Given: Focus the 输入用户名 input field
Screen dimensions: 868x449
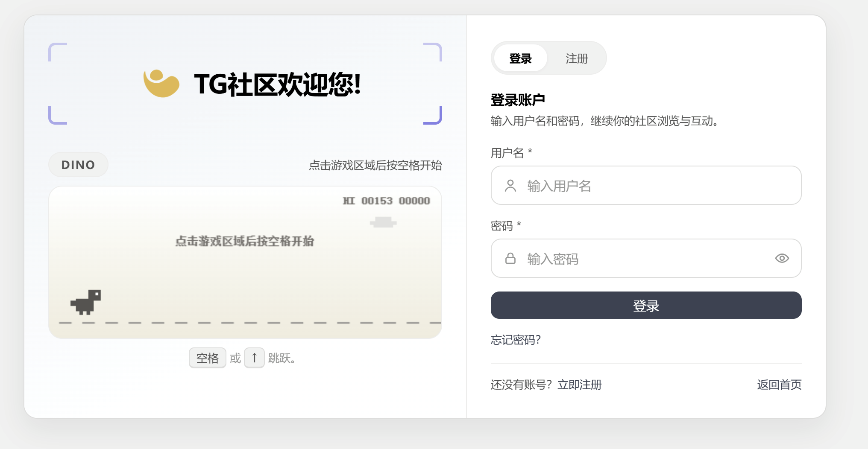Looking at the screenshot, I should point(646,185).
